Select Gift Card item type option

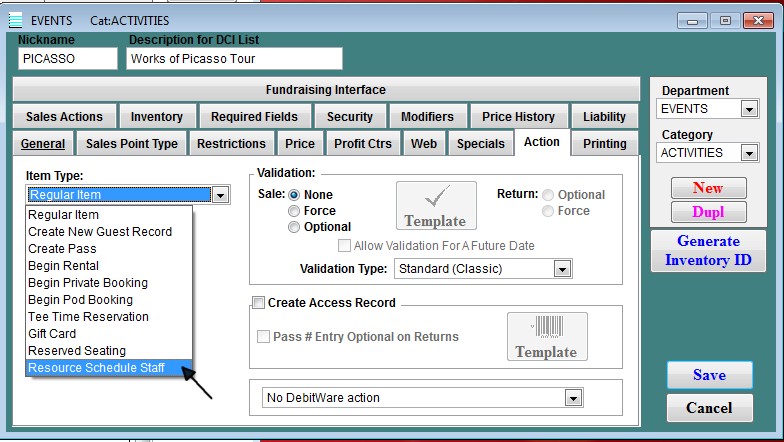(x=52, y=334)
